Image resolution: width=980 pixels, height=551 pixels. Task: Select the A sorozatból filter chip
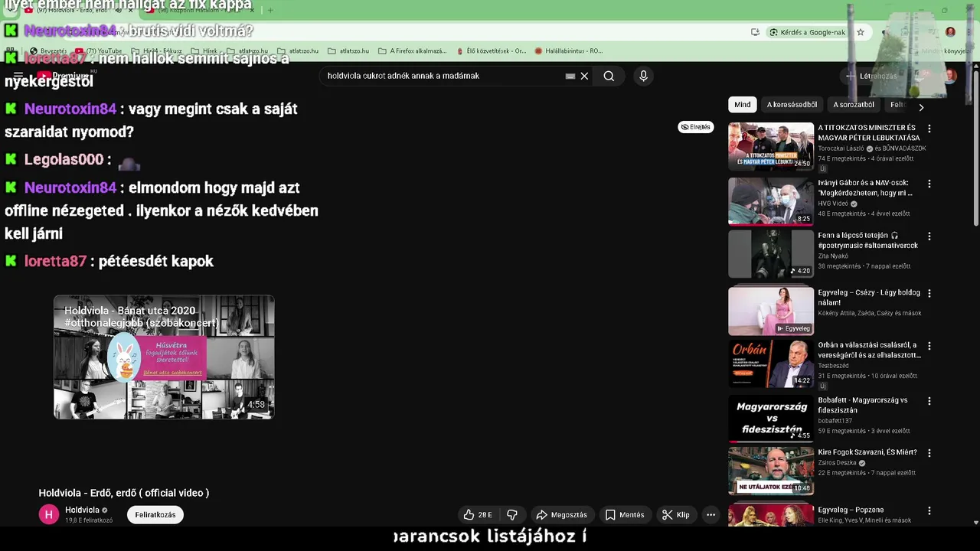tap(854, 105)
